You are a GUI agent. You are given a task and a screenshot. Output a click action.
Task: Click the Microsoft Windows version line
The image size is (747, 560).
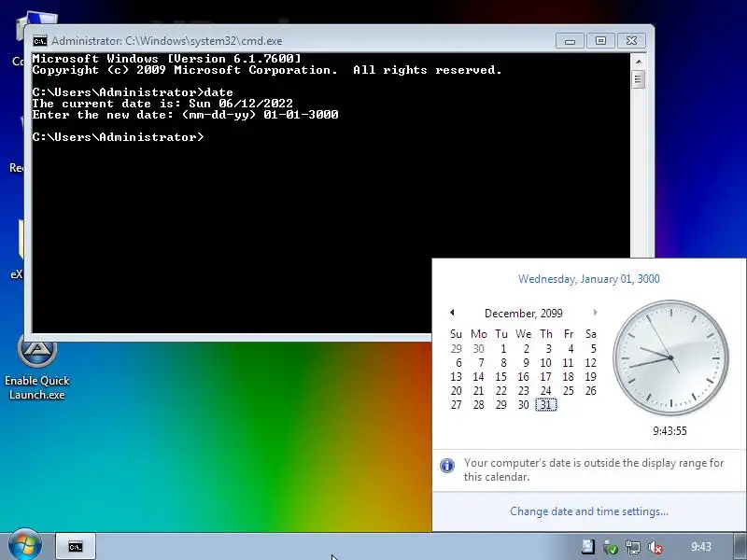click(x=167, y=59)
